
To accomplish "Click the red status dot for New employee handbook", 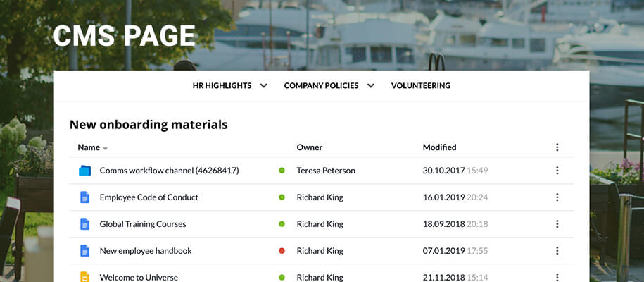I will [x=282, y=251].
